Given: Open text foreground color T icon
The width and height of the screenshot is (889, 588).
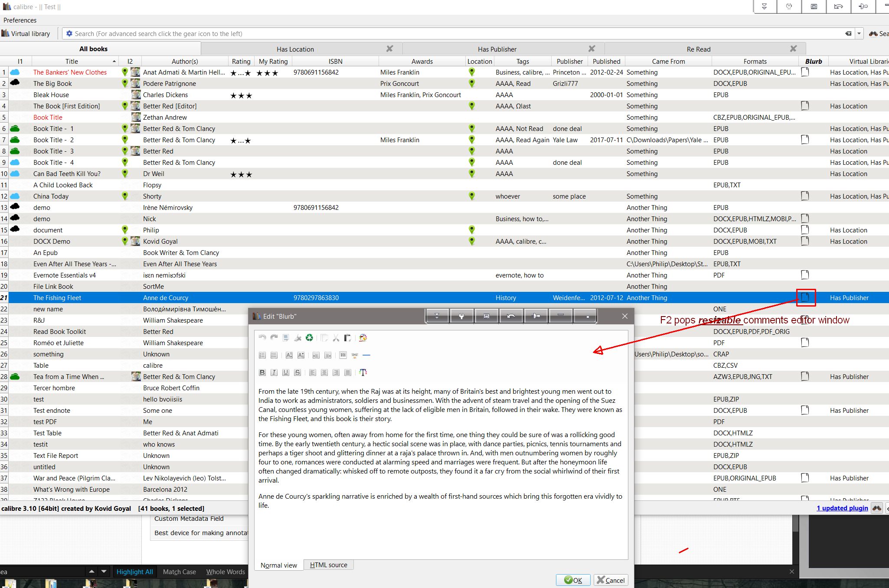Looking at the screenshot, I should pyautogui.click(x=363, y=372).
